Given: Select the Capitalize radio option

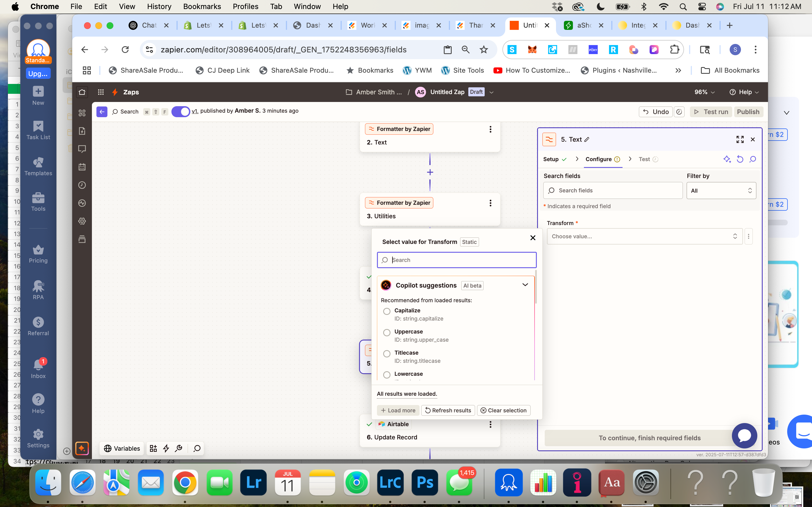Looking at the screenshot, I should coord(387,311).
